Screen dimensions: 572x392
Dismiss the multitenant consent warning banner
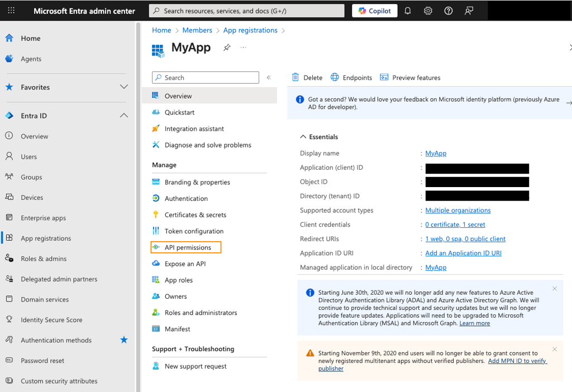[x=555, y=349]
